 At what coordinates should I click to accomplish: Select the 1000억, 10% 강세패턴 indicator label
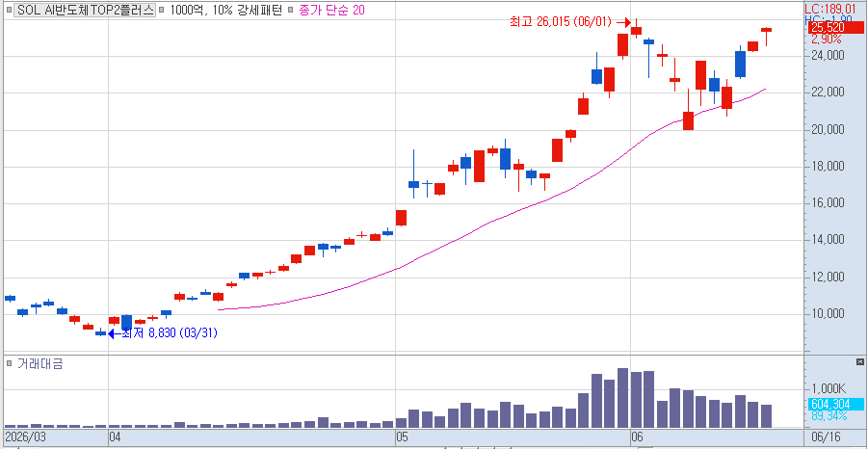pyautogui.click(x=225, y=10)
